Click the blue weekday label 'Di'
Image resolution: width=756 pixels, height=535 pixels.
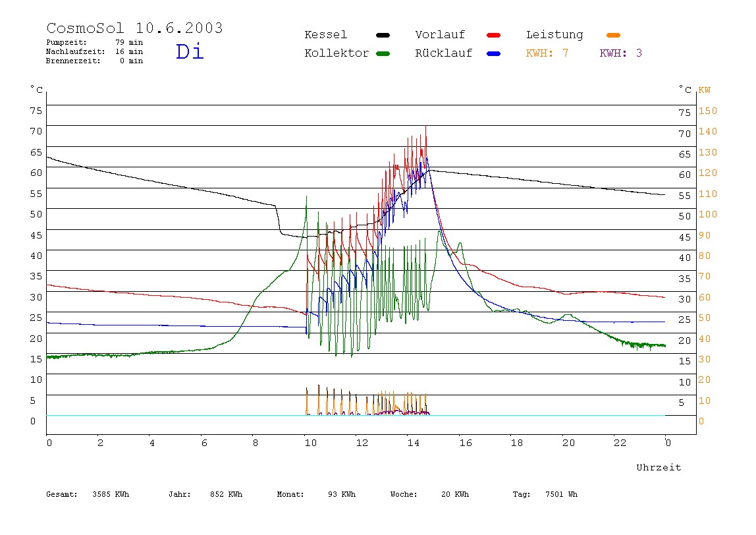190,51
